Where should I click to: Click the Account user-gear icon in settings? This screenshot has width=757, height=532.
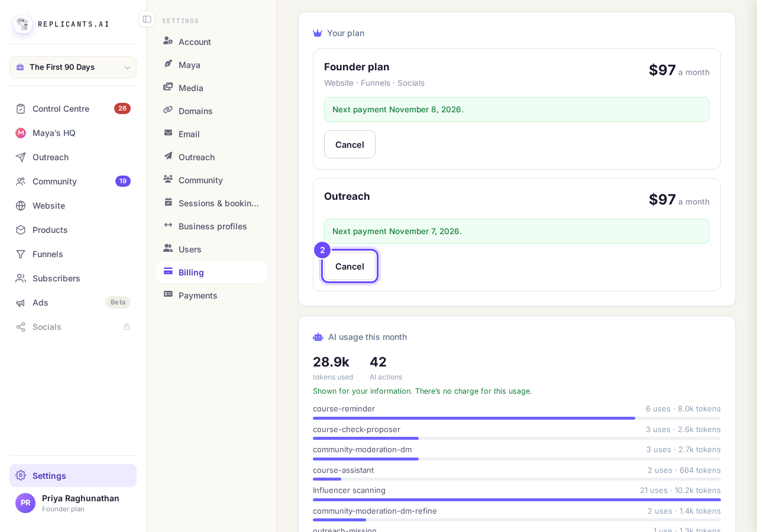click(169, 41)
